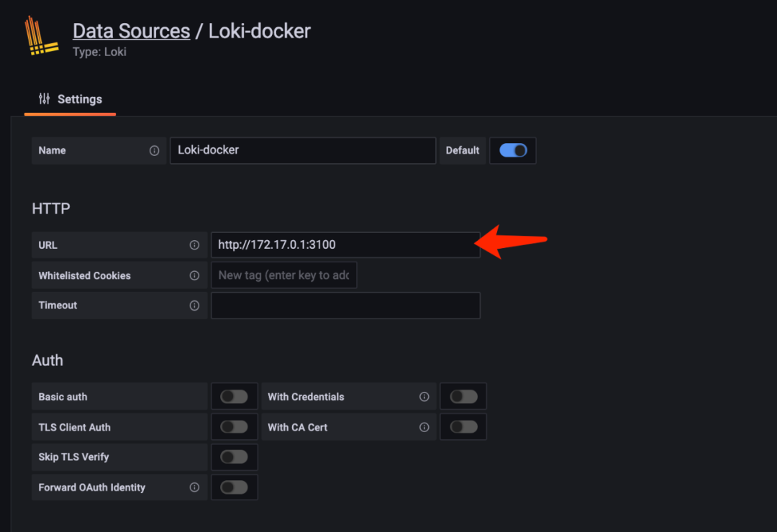This screenshot has height=532, width=777.
Task: Click the URL input field
Action: point(345,244)
